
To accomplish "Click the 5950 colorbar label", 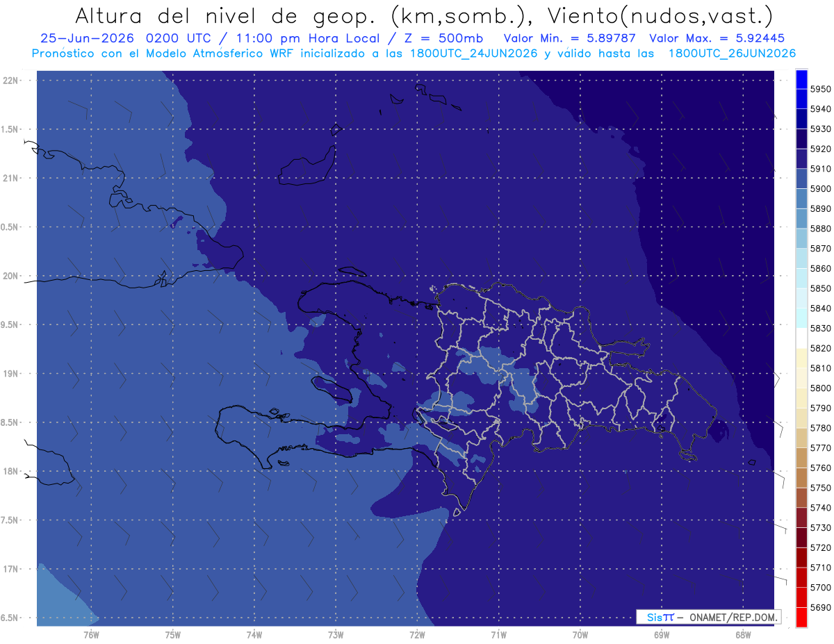I will pos(820,90).
